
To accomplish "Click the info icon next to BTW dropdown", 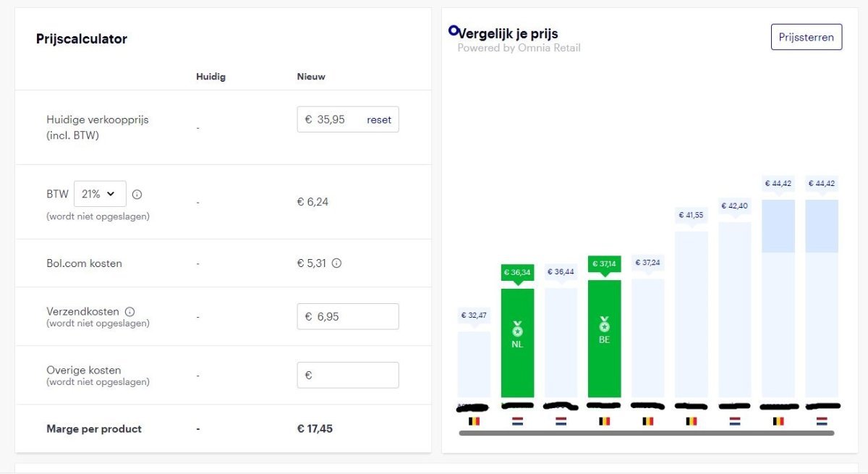I will pyautogui.click(x=137, y=194).
